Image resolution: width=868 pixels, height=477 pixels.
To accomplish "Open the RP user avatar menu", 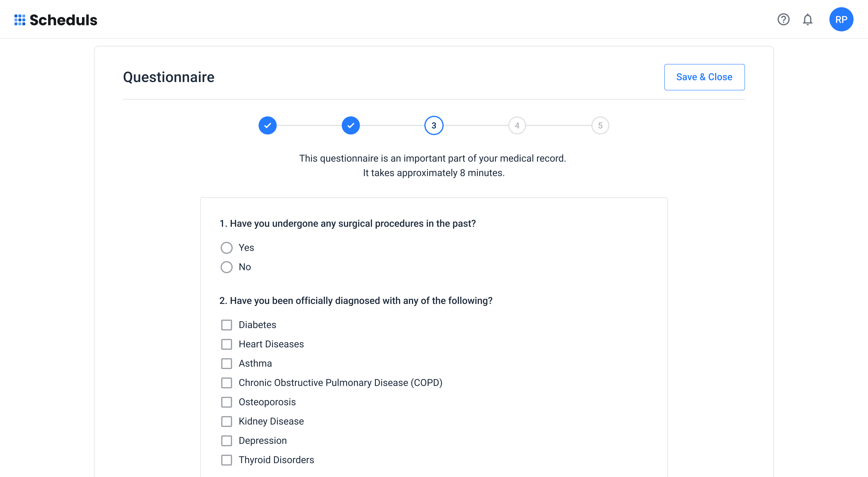I will tap(841, 19).
